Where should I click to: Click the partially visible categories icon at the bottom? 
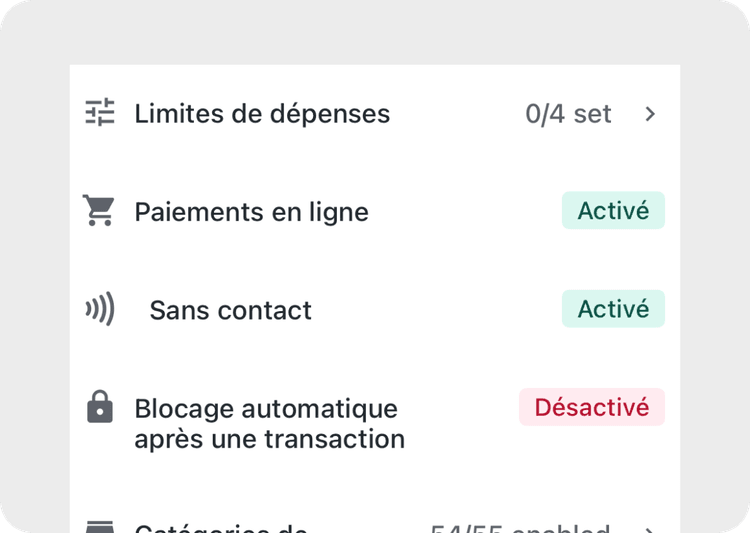coord(99,527)
